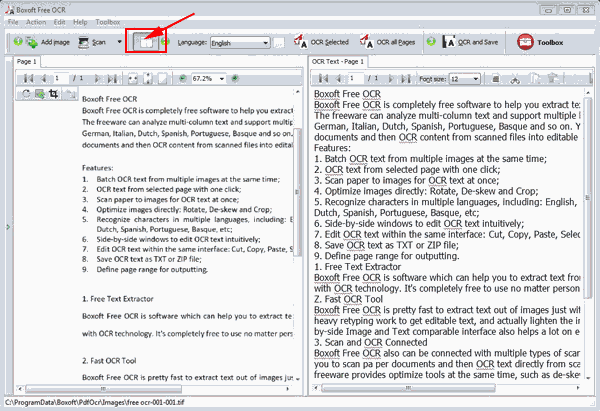Open the File menu

click(13, 22)
